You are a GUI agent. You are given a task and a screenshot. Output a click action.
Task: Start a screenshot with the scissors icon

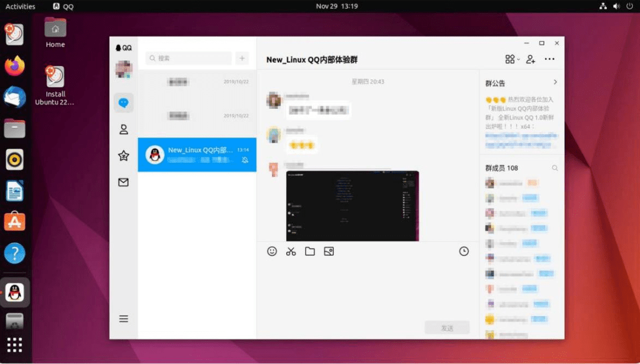point(290,251)
